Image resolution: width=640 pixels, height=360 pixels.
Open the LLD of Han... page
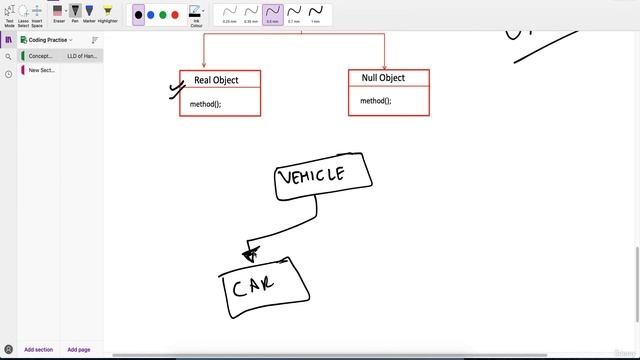[82, 56]
